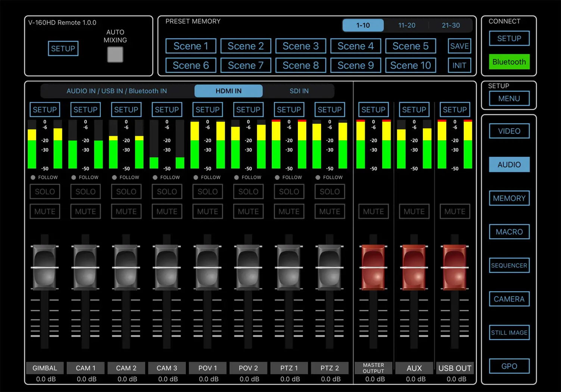Solo the PTZ 2 channel

click(330, 192)
